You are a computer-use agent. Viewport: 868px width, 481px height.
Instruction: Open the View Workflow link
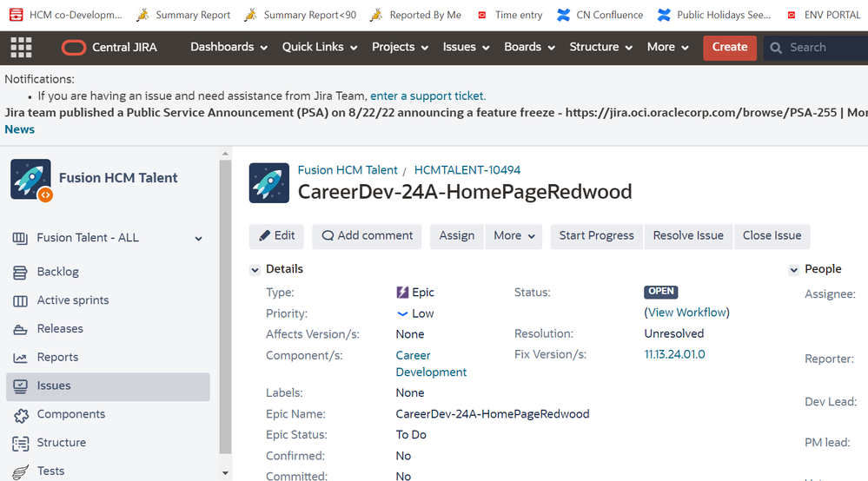coord(687,313)
